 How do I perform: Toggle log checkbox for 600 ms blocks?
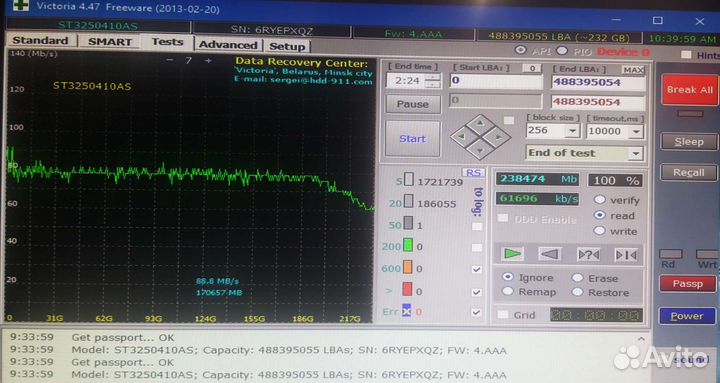pos(477,270)
